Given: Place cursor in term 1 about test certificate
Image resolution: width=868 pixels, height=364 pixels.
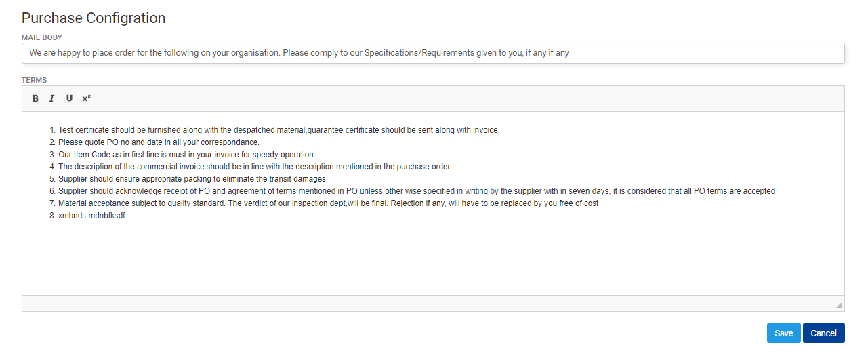Looking at the screenshot, I should tap(279, 130).
